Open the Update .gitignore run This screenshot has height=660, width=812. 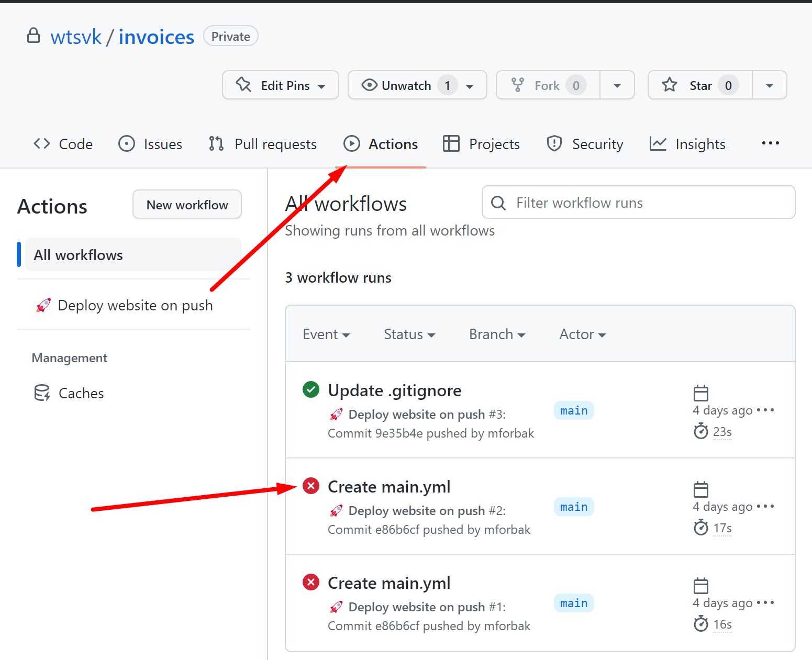(395, 390)
